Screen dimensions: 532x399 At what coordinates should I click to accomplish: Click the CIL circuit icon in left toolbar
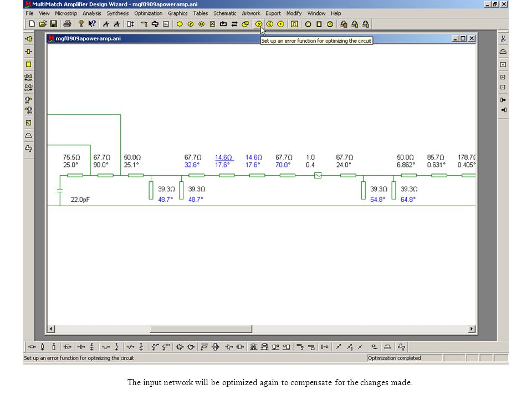point(28,88)
